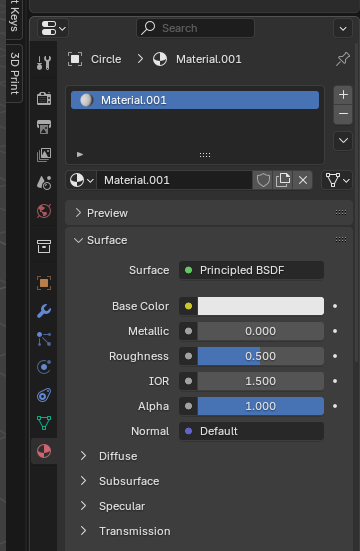
Task: Animate the Metallic property dot
Action: 335,331
